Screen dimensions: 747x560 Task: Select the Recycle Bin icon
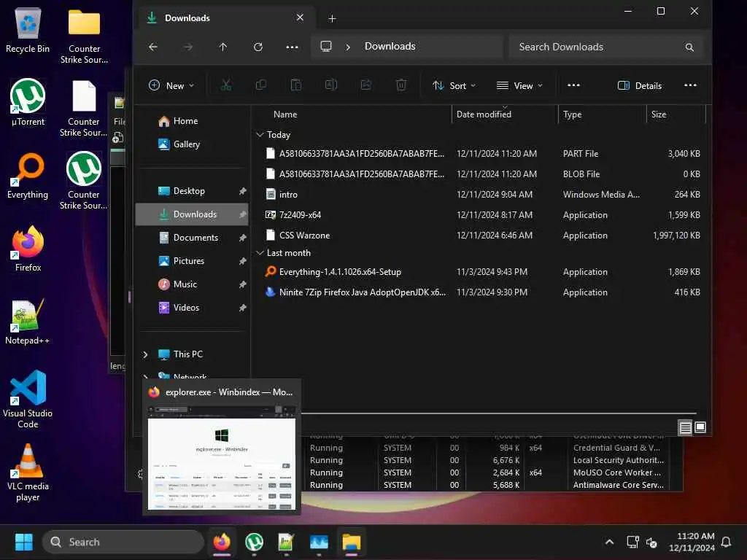coord(28,29)
